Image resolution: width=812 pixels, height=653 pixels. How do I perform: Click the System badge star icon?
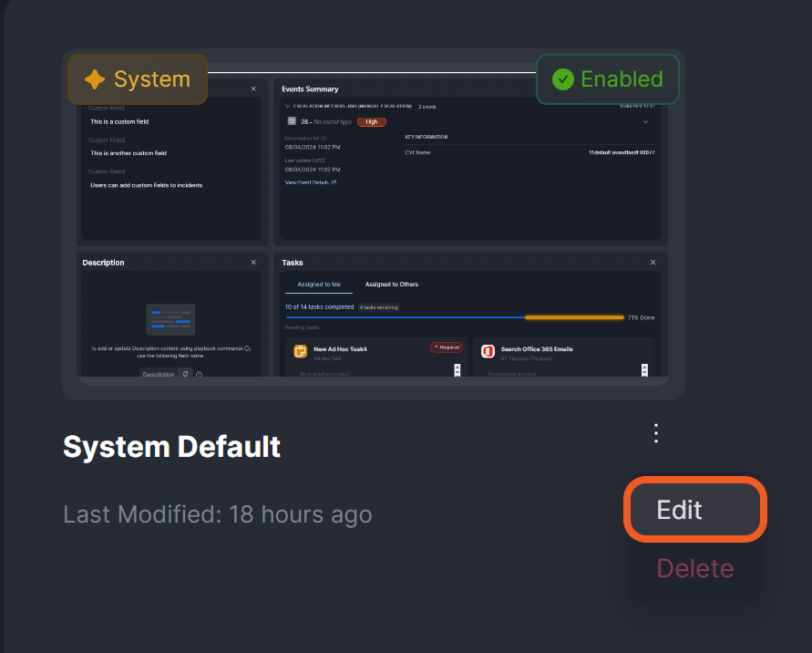coord(95,79)
